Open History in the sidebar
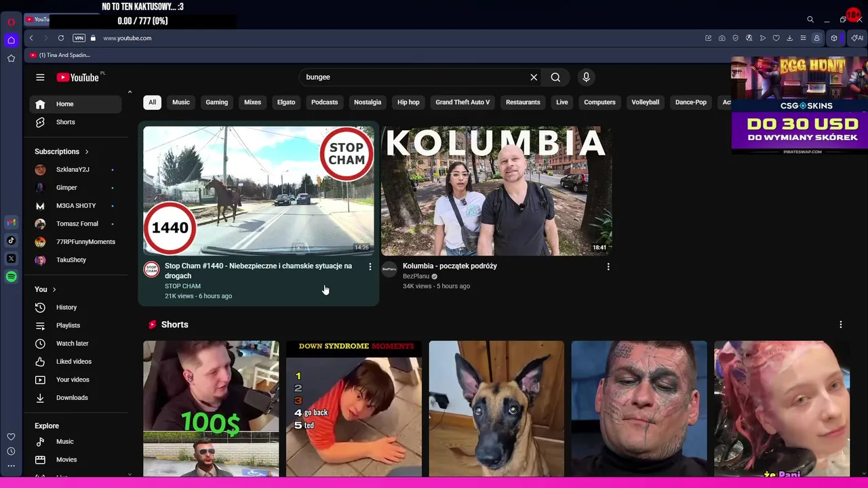Image resolution: width=868 pixels, height=488 pixels. point(75,308)
